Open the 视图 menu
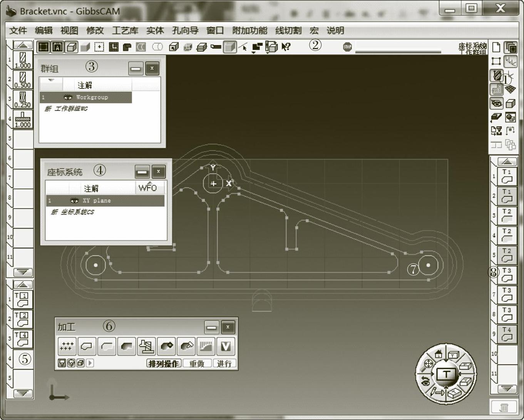Screen dimensions: 524x420 69,31
